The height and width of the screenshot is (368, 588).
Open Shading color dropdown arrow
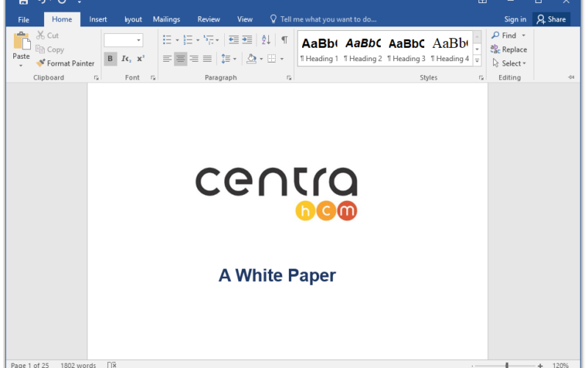point(261,59)
